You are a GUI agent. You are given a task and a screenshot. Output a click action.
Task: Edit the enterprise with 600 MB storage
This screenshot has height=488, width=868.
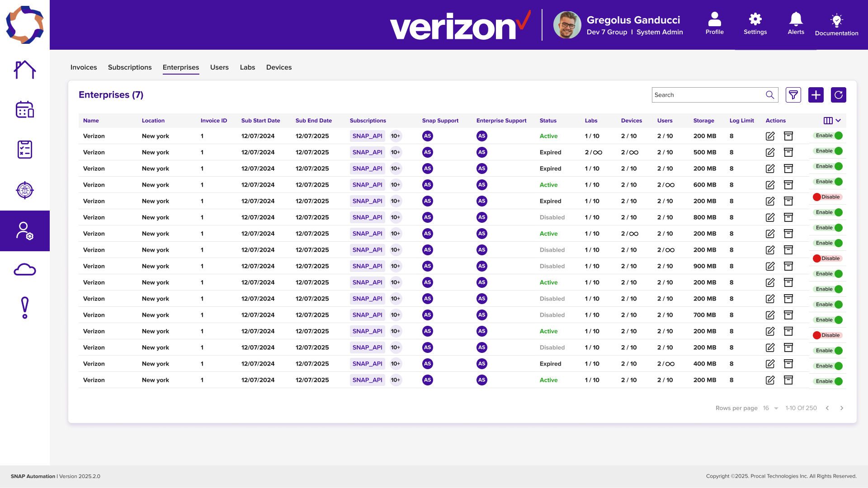[770, 185]
